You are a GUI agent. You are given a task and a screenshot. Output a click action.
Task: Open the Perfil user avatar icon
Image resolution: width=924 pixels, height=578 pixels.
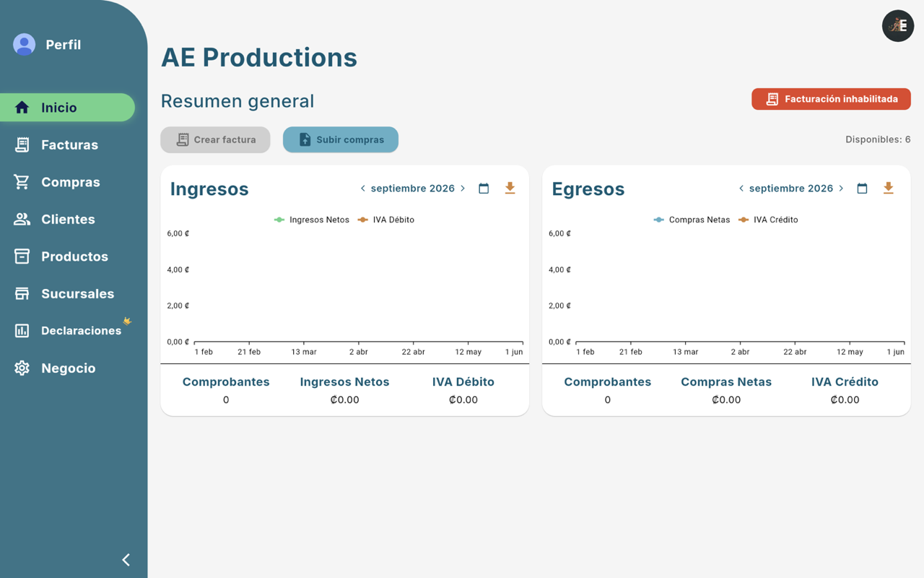point(25,45)
